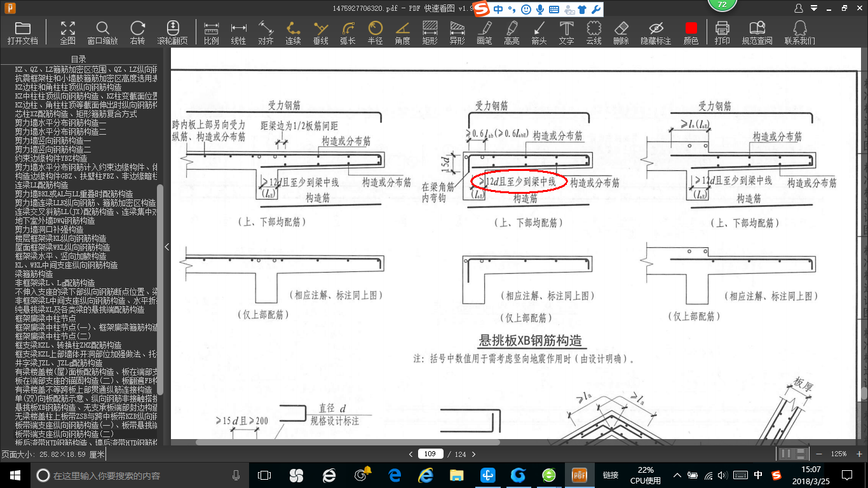Open Task View on the taskbar
868x488 pixels.
point(264,475)
